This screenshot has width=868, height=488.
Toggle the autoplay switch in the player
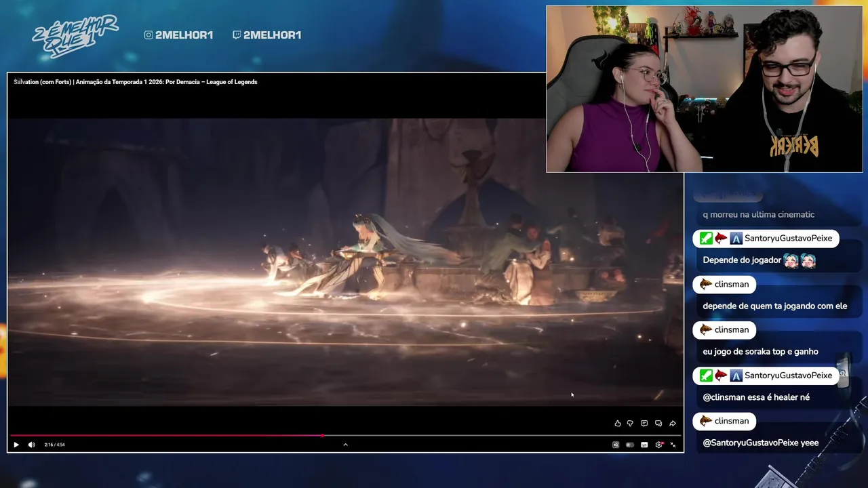pyautogui.click(x=630, y=445)
